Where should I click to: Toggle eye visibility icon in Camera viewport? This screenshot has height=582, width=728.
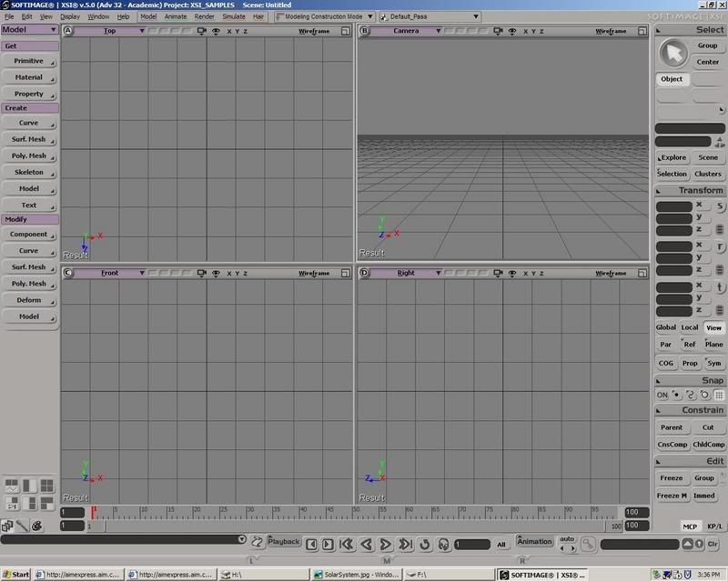click(x=512, y=31)
